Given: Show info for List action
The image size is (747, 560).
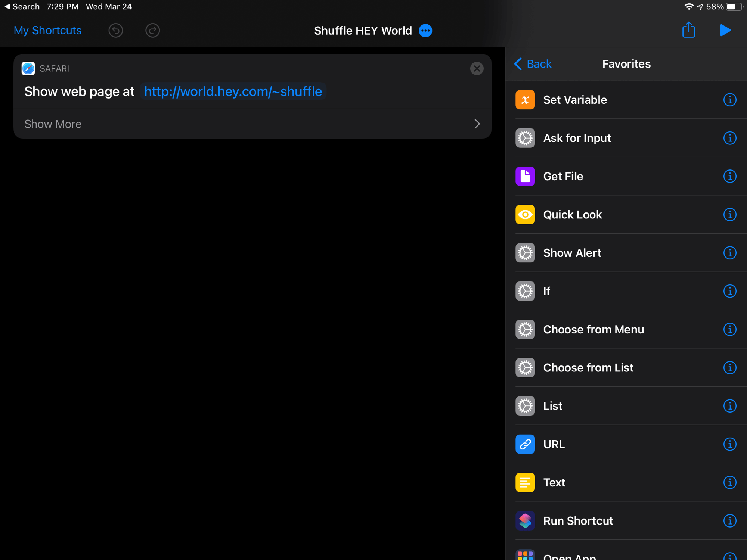Looking at the screenshot, I should 729,406.
